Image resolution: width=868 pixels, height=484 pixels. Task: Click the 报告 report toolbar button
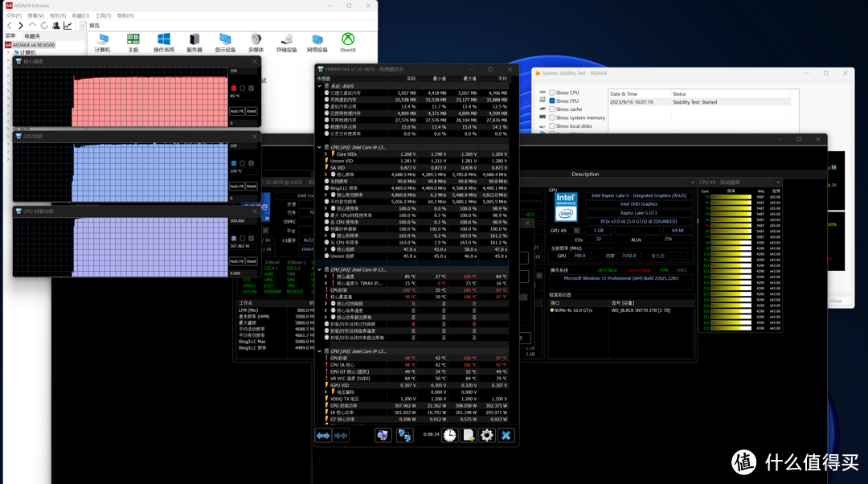coord(90,26)
